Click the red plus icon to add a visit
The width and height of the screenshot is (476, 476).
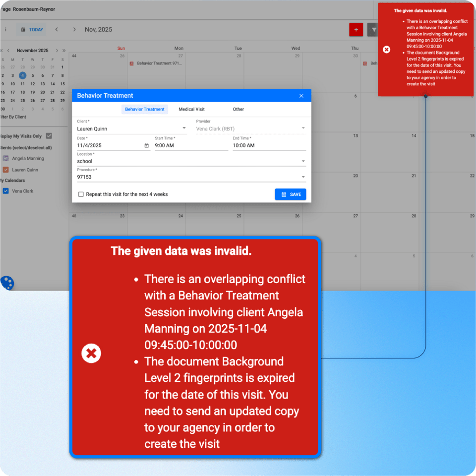[x=356, y=30]
